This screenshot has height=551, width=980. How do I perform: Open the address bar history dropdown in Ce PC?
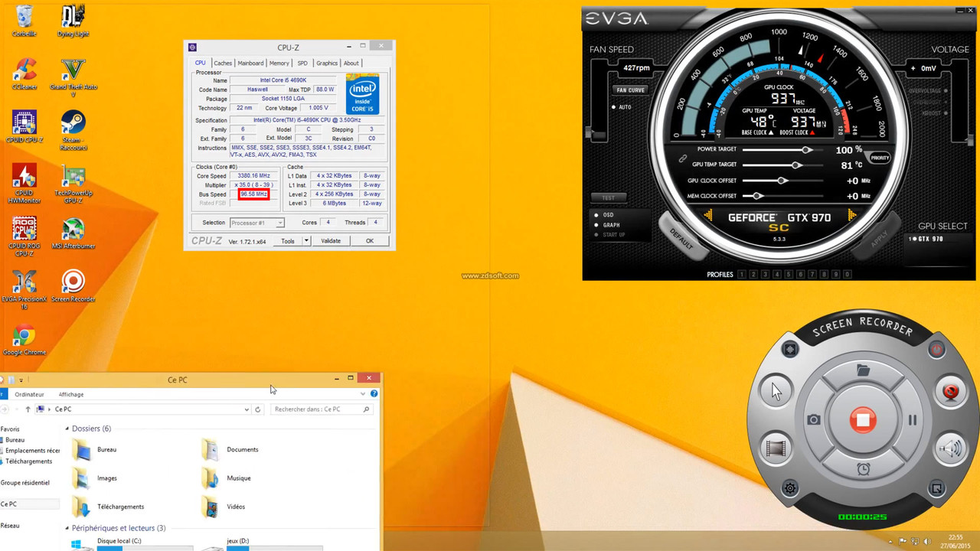coord(247,409)
